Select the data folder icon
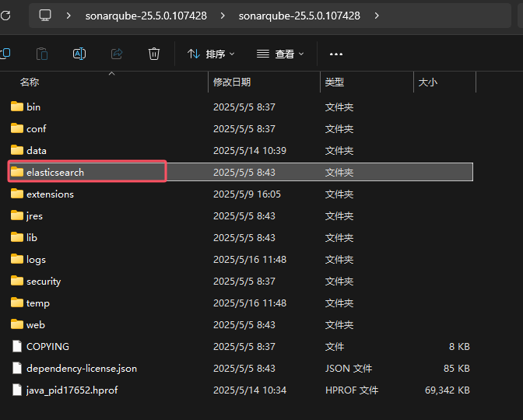 pyautogui.click(x=17, y=150)
